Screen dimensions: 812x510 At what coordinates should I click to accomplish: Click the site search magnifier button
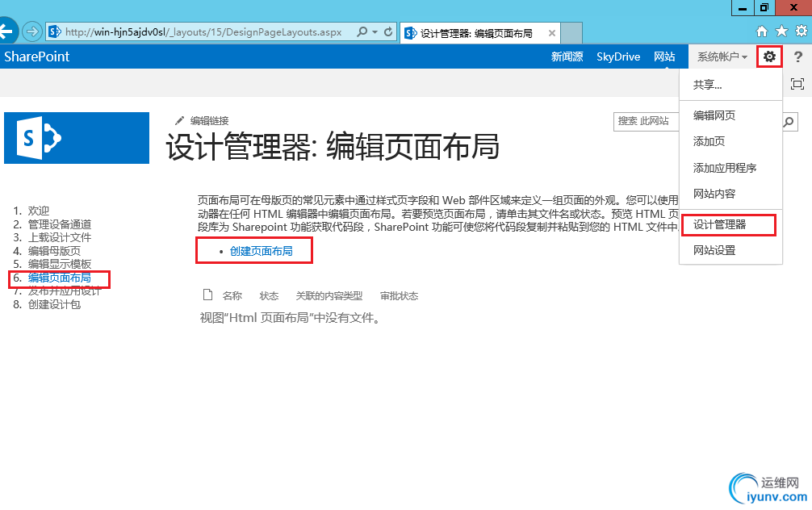(x=789, y=122)
